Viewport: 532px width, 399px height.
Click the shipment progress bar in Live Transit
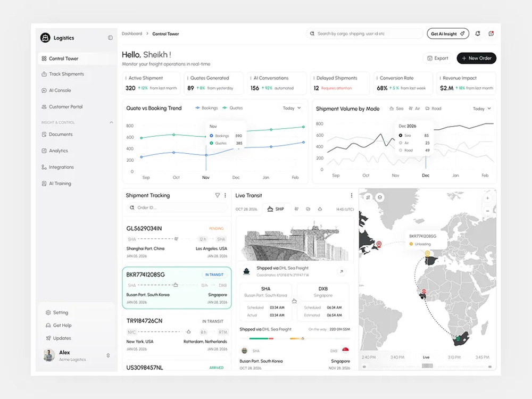click(x=295, y=338)
